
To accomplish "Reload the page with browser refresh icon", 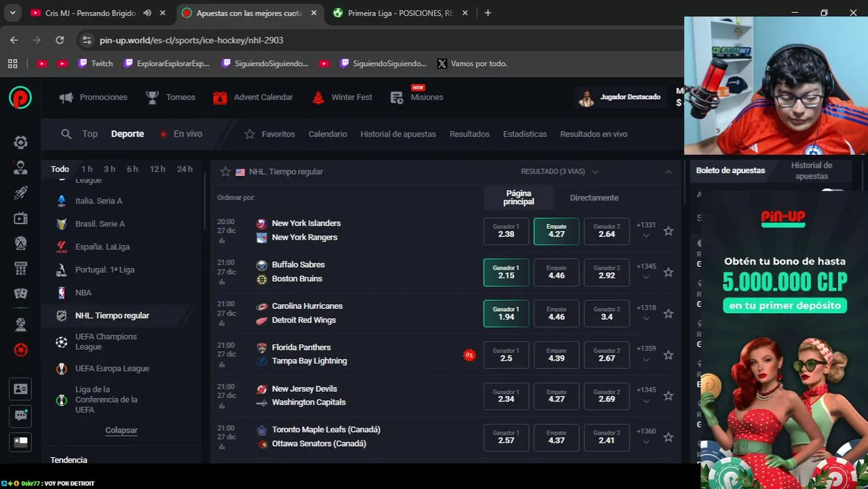I will (60, 40).
